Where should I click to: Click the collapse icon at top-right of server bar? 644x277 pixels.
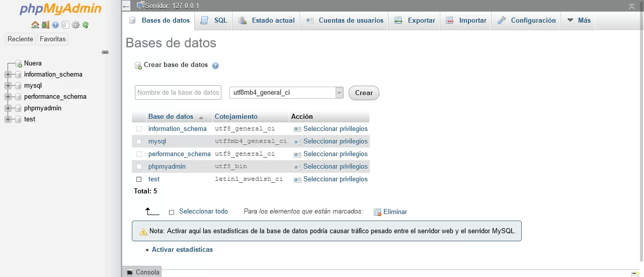click(x=631, y=6)
